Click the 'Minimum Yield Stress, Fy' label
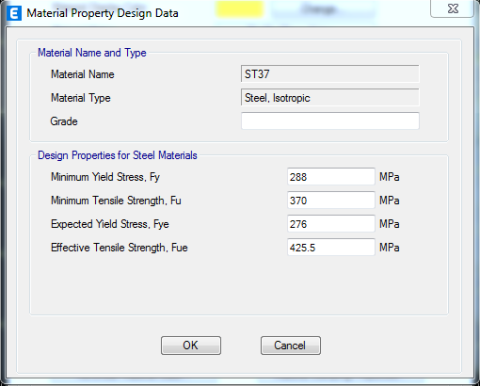 point(105,177)
